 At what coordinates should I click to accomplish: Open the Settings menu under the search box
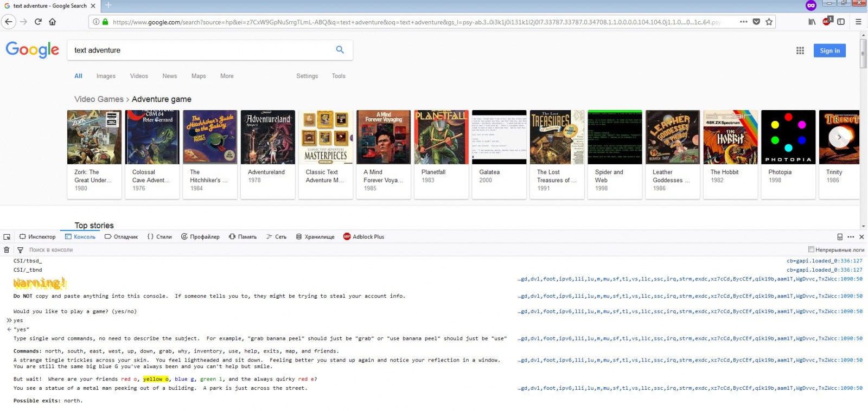(x=307, y=76)
